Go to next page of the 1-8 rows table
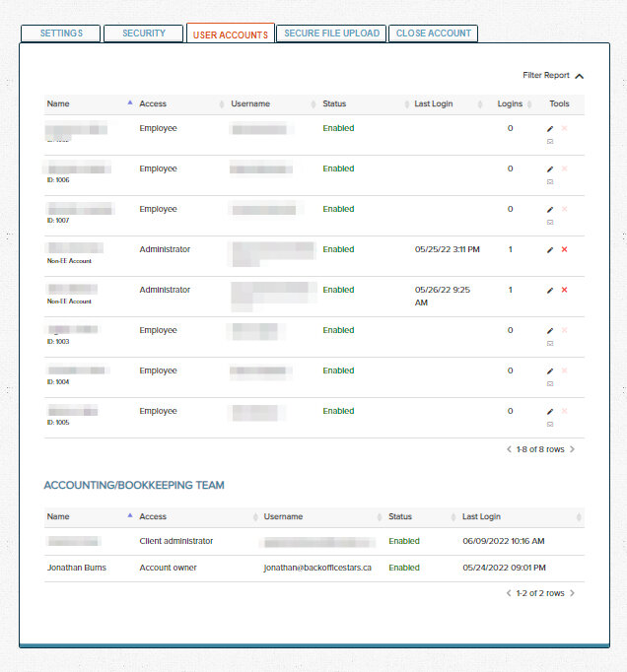Viewport: 627px width, 672px height. pyautogui.click(x=572, y=449)
